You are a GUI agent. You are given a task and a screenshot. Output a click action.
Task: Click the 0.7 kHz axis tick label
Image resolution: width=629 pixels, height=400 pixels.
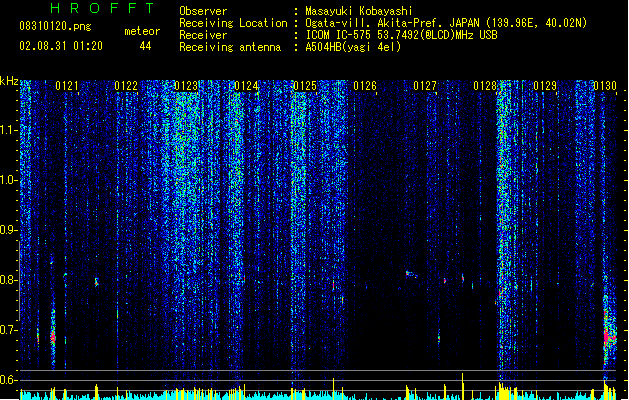coord(9,330)
